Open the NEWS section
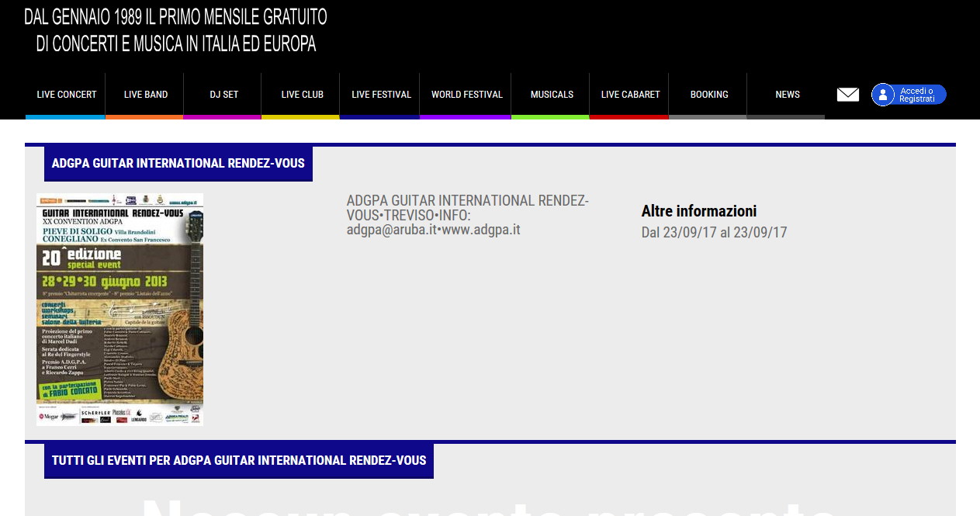 coord(787,95)
